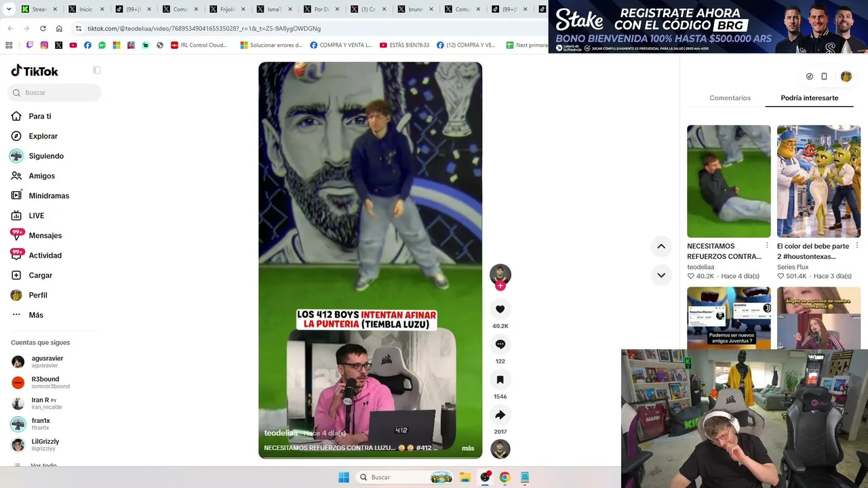The width and height of the screenshot is (868, 488).
Task: Open the Juventus minions video thumbnail
Action: coord(729,317)
